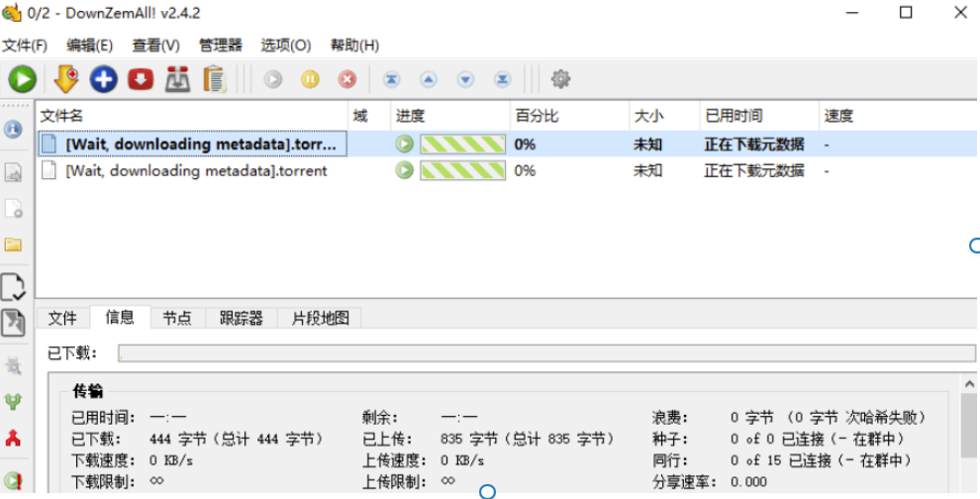Click the 分享速率 value 0.000
The width and height of the screenshot is (980, 499).
point(748,482)
